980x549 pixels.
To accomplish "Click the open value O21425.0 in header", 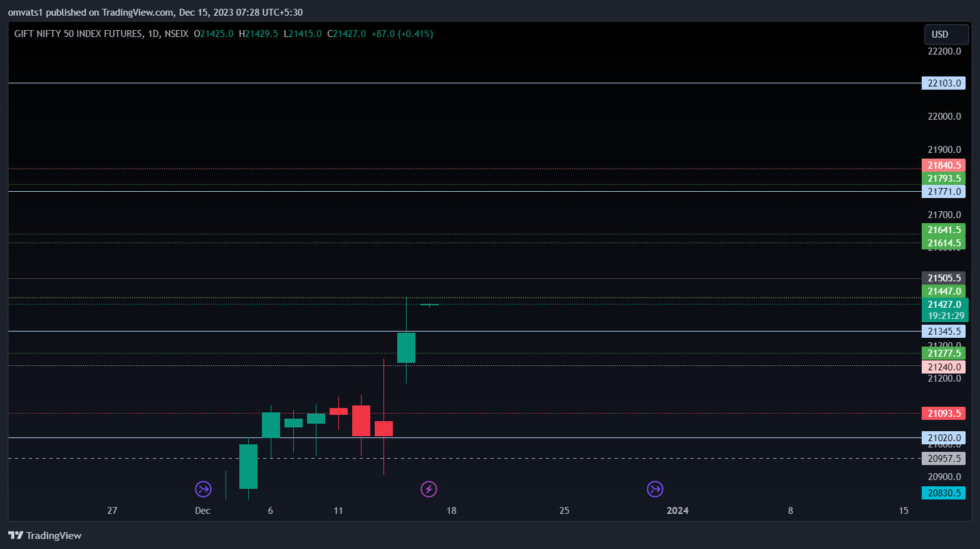I will click(214, 34).
